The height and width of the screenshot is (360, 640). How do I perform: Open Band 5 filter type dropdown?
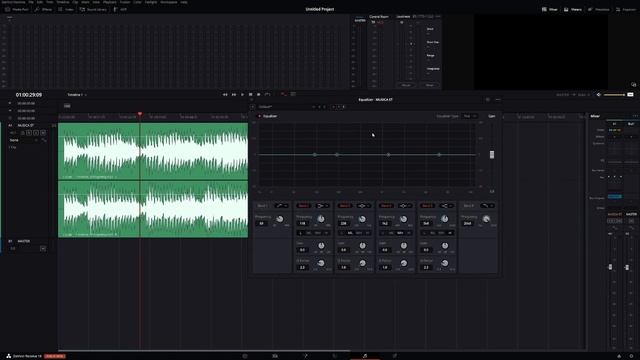point(446,206)
